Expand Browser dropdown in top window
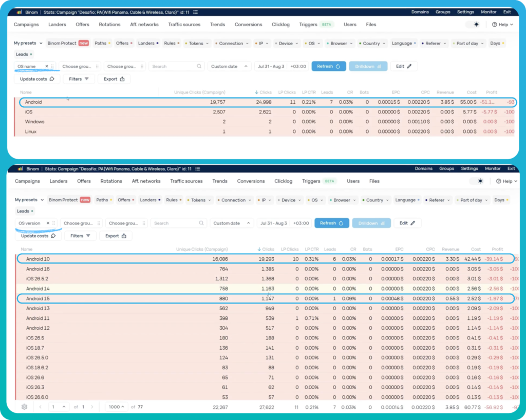This screenshot has height=420, width=526. coord(340,43)
